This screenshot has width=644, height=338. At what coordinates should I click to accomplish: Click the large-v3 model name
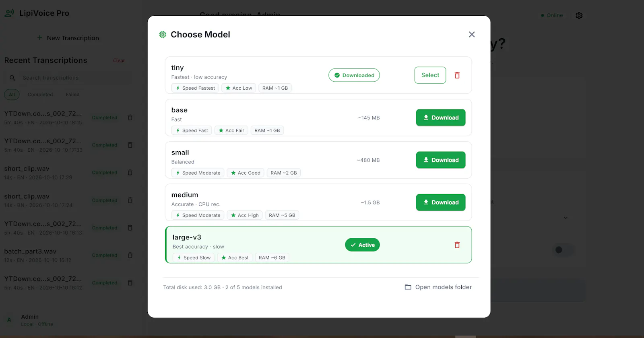click(187, 237)
